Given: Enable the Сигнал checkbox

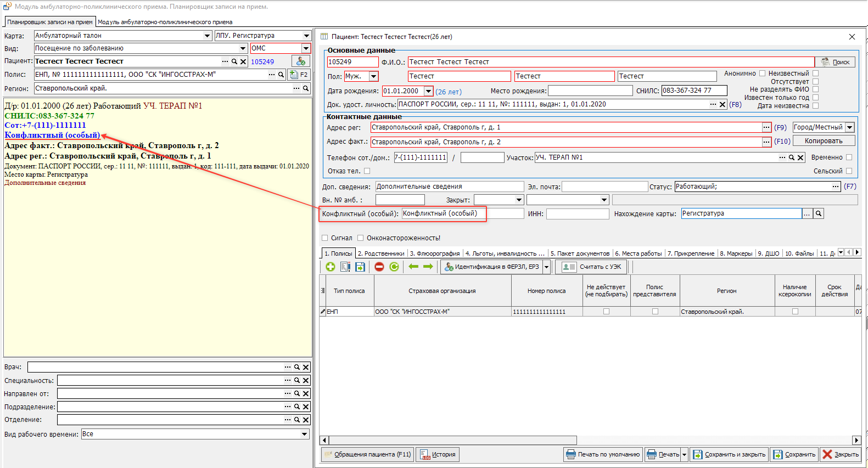Looking at the screenshot, I should pos(324,238).
